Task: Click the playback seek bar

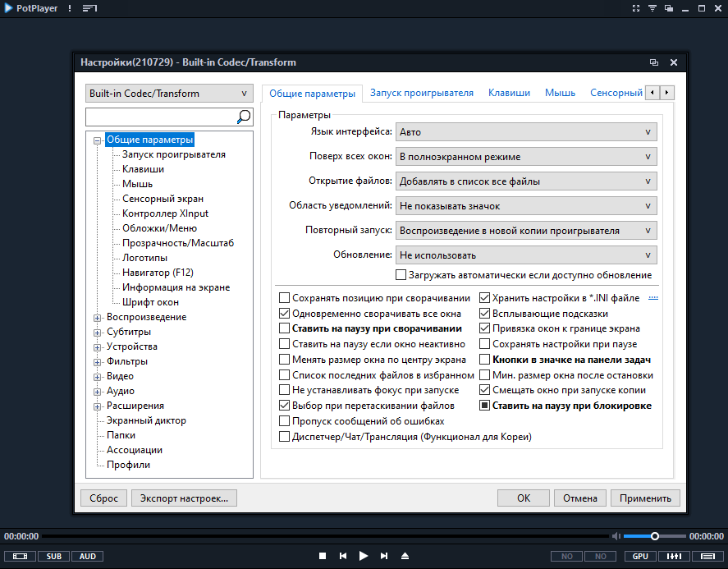Action: click(x=325, y=536)
